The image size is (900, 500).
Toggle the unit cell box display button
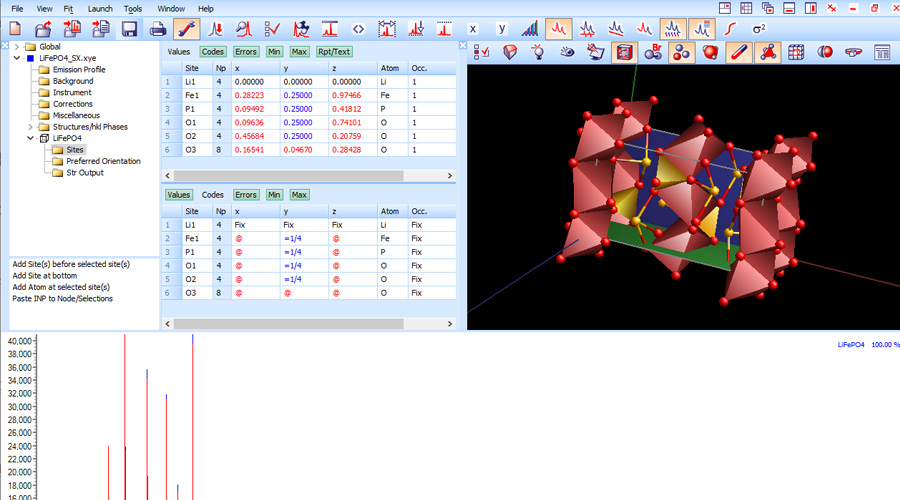pyautogui.click(x=624, y=51)
